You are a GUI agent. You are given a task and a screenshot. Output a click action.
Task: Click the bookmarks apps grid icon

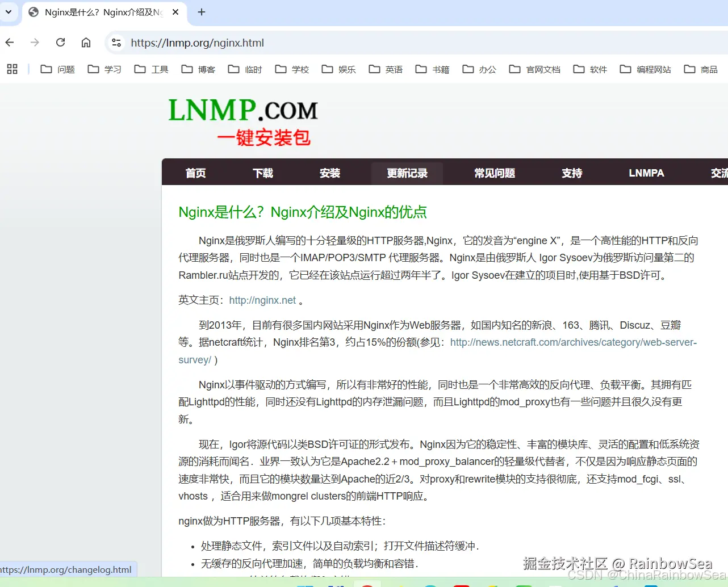click(x=12, y=69)
